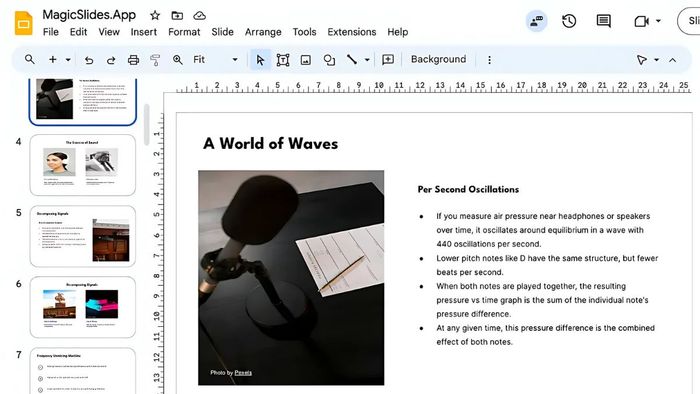Print the presentation
Image resolution: width=700 pixels, height=394 pixels.
click(x=133, y=60)
